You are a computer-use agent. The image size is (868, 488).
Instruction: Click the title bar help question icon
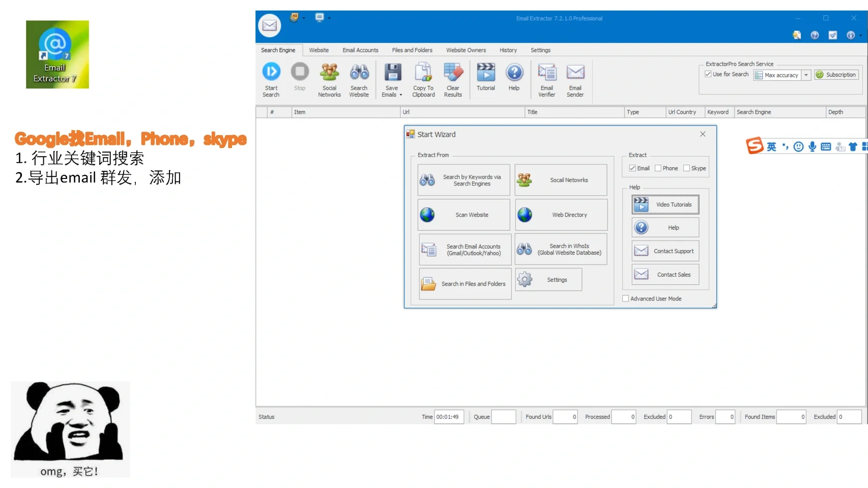click(815, 35)
